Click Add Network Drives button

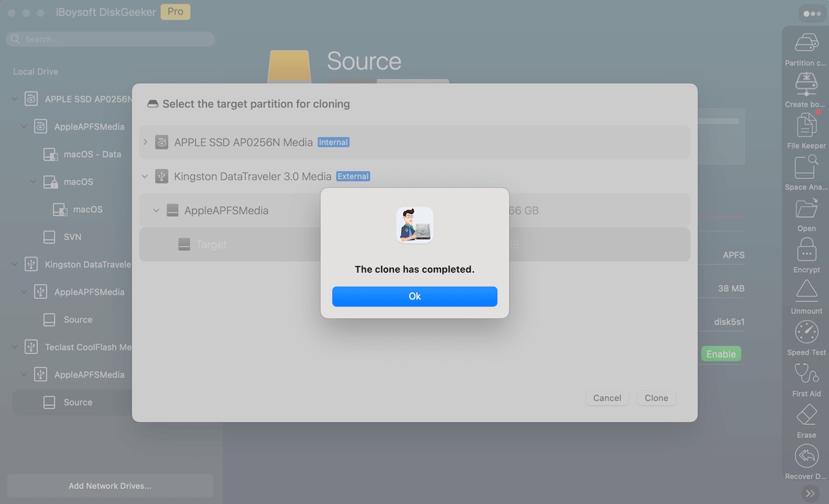tap(110, 486)
